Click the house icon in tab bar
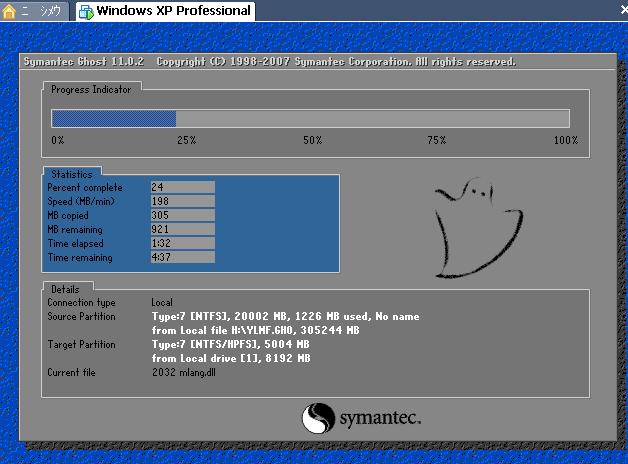This screenshot has height=464, width=628. [9, 11]
